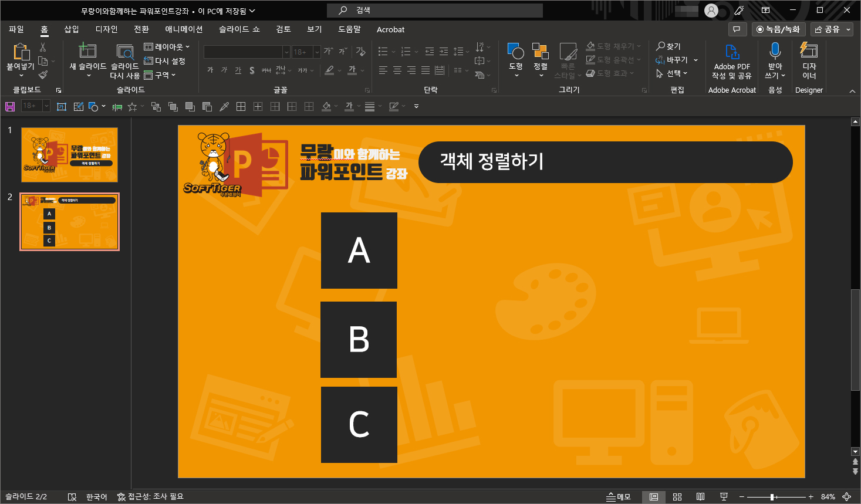Click the 찾기 find button
This screenshot has width=861, height=504.
pyautogui.click(x=668, y=46)
